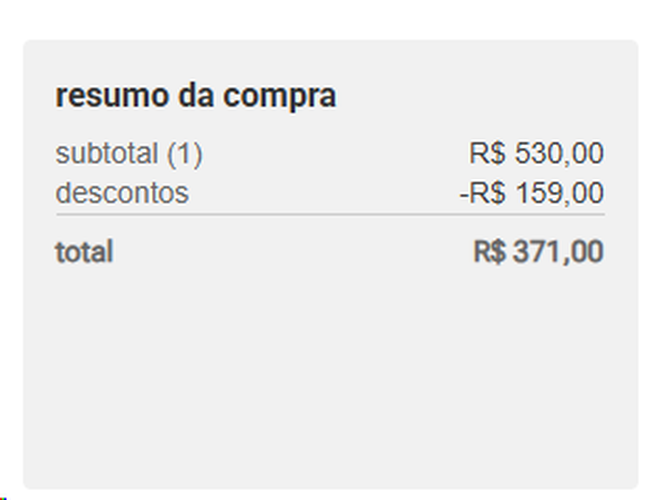Click the bold number "371,00"
Viewport: 651px width, 500px height.
558,252
